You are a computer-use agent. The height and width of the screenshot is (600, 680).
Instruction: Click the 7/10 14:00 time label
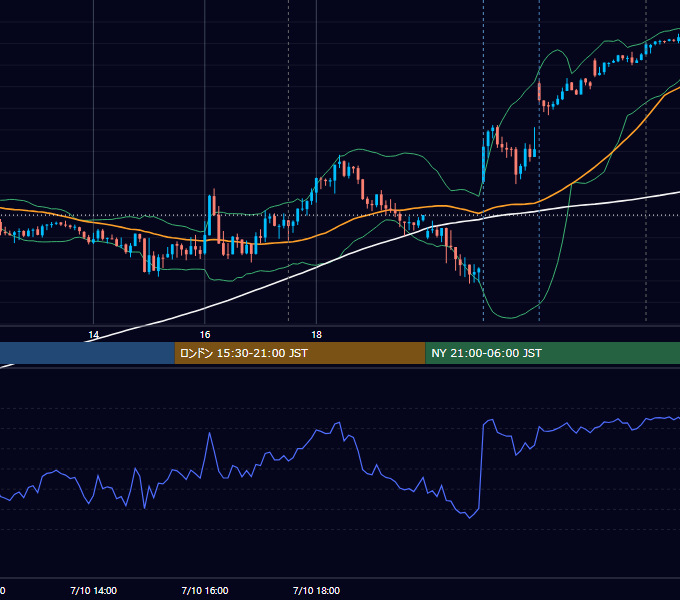coord(94,590)
